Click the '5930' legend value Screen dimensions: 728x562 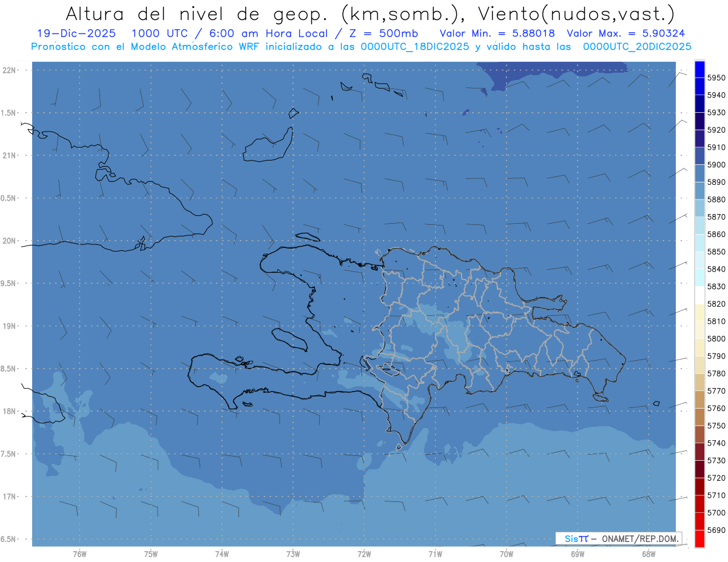pos(716,113)
